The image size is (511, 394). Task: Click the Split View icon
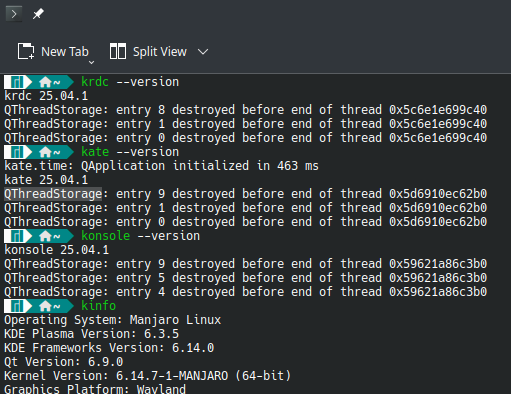pyautogui.click(x=118, y=51)
